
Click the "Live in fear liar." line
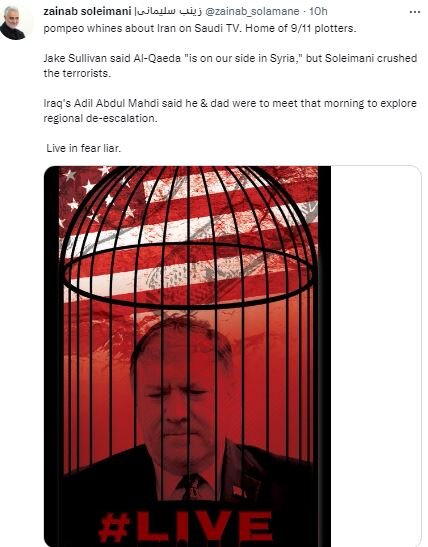pos(84,148)
